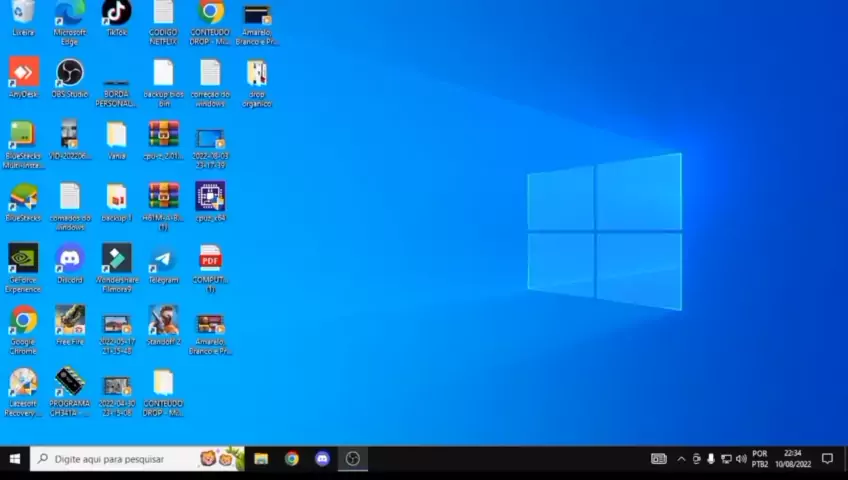
Task: Select the backup bios bin file
Action: click(163, 82)
